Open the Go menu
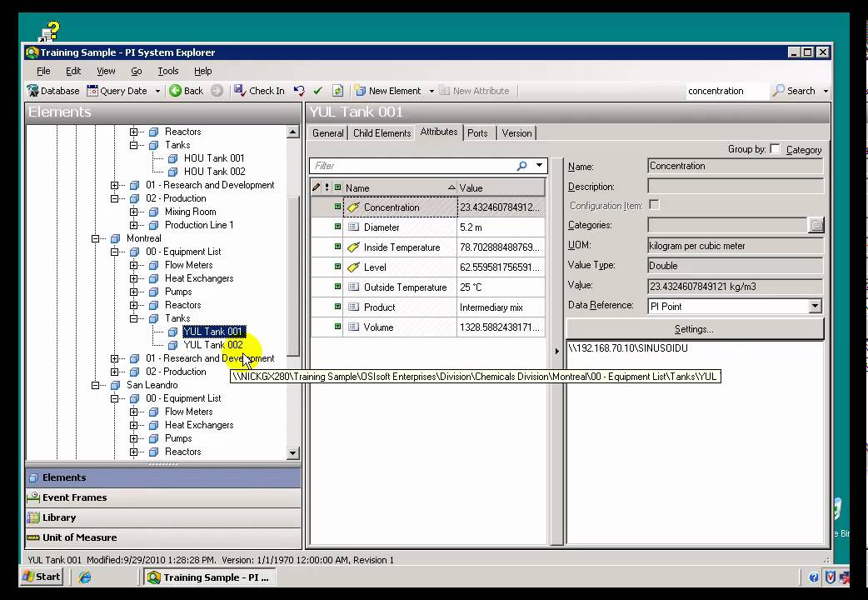868x600 pixels. pos(136,71)
